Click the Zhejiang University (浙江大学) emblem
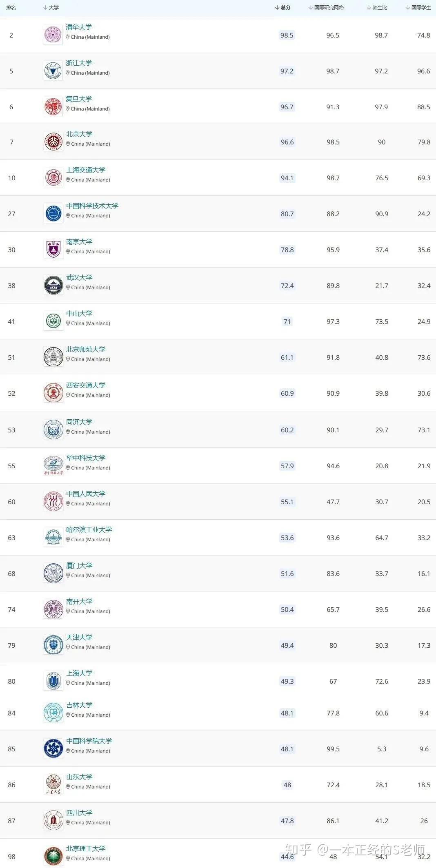 (x=53, y=71)
